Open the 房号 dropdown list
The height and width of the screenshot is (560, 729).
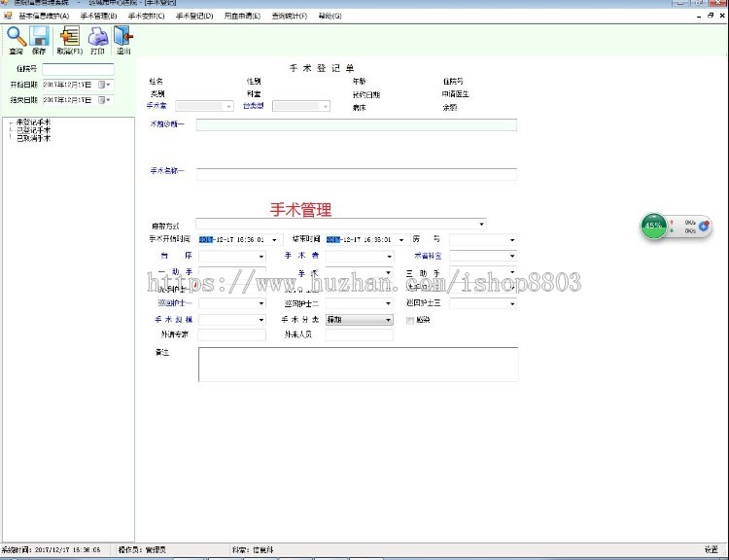511,239
